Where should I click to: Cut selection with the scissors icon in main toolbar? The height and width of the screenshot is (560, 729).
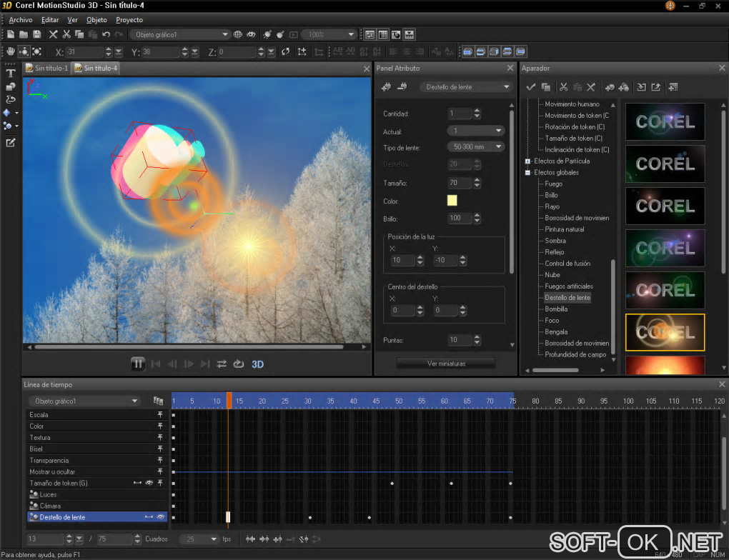[66, 34]
